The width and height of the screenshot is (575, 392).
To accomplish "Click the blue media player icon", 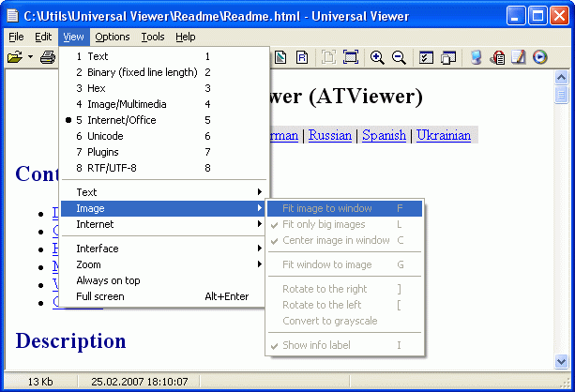I will [x=539, y=57].
